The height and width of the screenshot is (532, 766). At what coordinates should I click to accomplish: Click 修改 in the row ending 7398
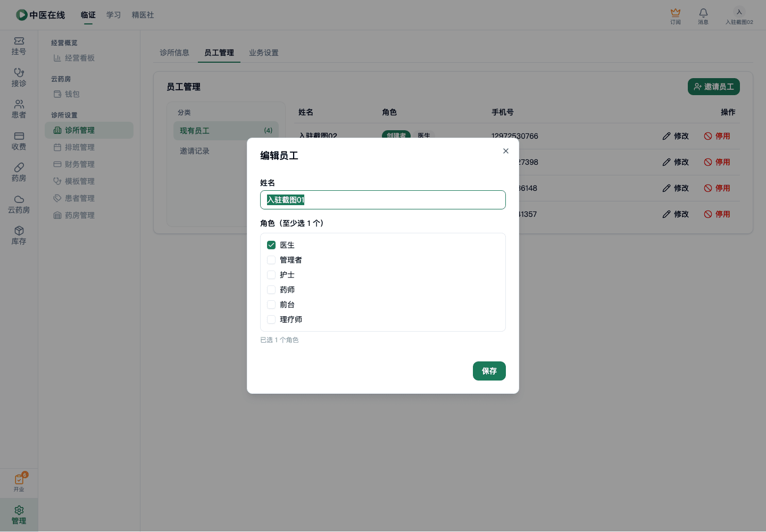676,162
